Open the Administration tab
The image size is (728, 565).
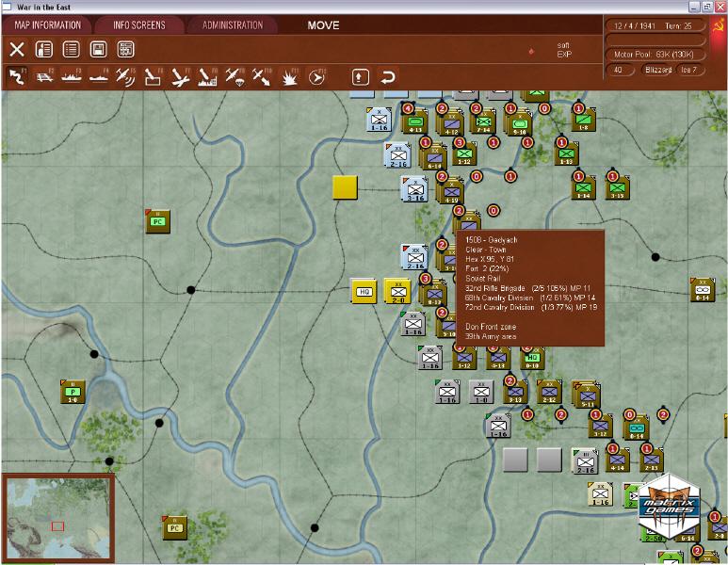click(232, 25)
